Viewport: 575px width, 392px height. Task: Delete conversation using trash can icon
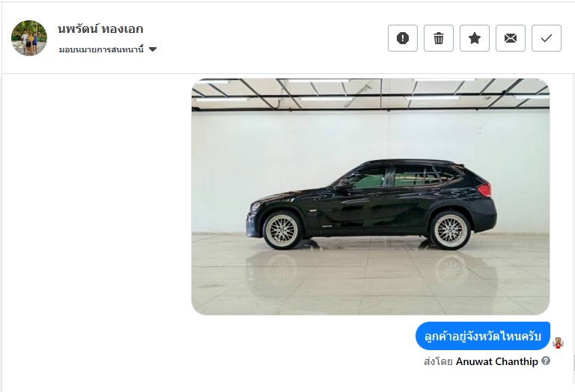pos(439,38)
